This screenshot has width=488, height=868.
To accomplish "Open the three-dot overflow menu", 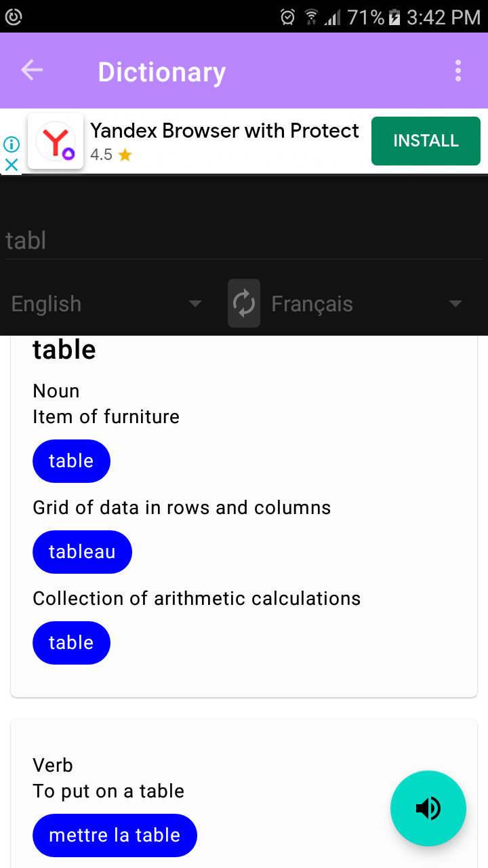I will 458,71.
